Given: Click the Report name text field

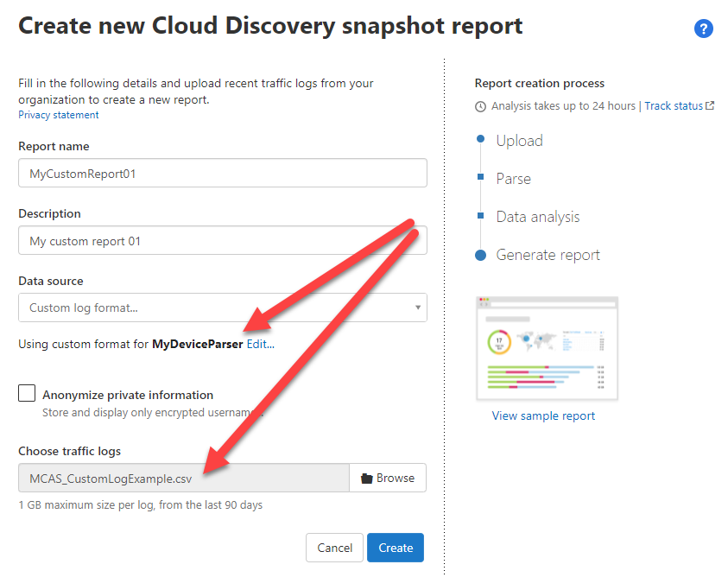Looking at the screenshot, I should tap(222, 173).
